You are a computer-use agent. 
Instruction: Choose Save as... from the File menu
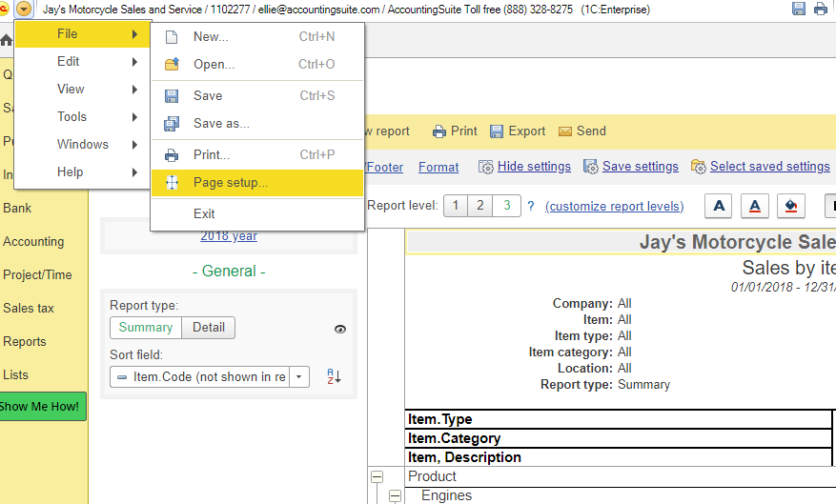click(x=257, y=124)
